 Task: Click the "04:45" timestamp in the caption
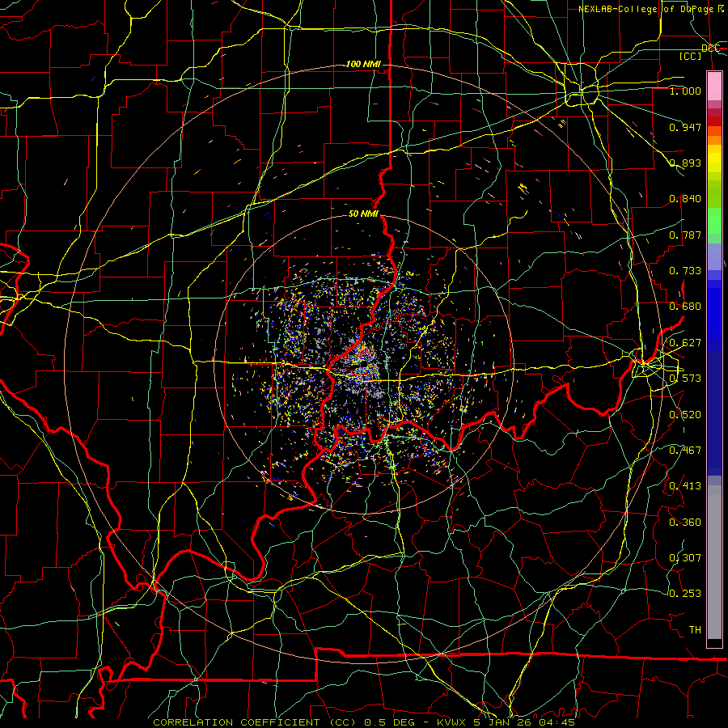pyautogui.click(x=557, y=722)
